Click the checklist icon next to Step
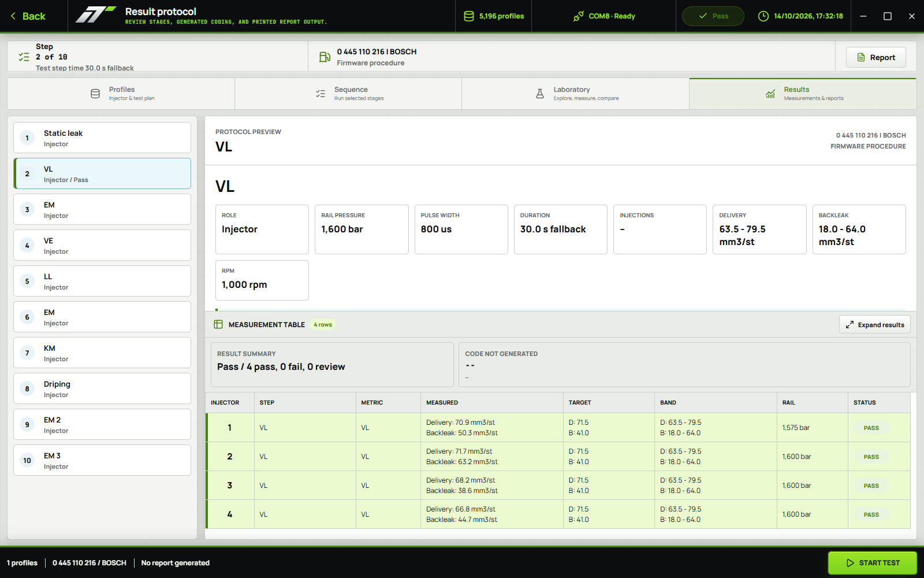 pos(24,57)
